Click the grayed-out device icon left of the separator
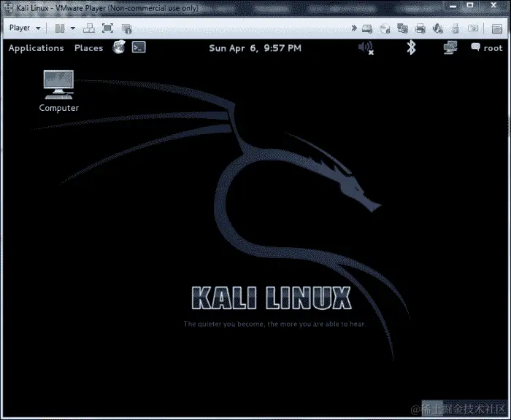Viewport: 511px width, 420px height. [x=473, y=28]
